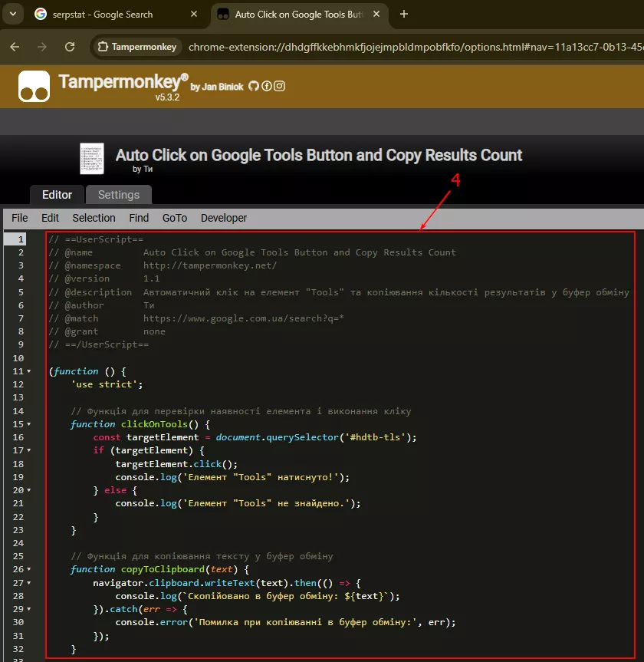Click navigator.clipboard.writeText on line 27

tap(174, 583)
